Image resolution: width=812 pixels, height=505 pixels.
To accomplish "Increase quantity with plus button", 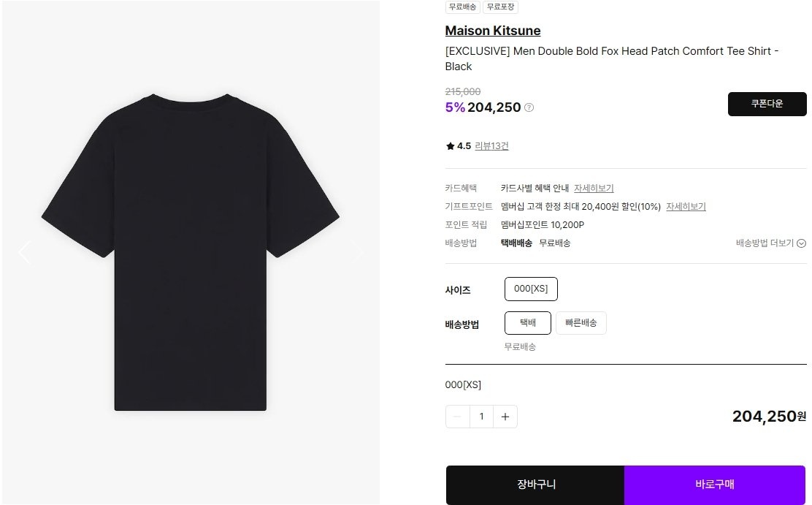I will (505, 417).
